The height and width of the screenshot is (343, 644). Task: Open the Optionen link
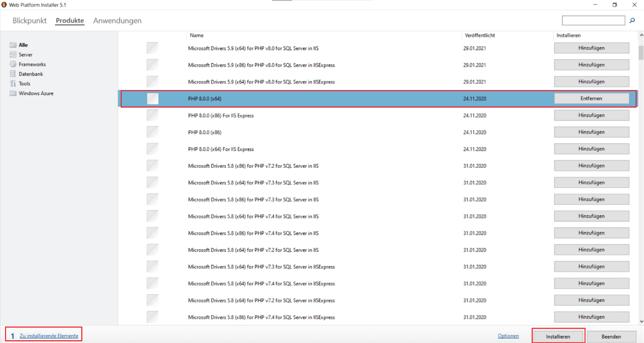pyautogui.click(x=508, y=336)
